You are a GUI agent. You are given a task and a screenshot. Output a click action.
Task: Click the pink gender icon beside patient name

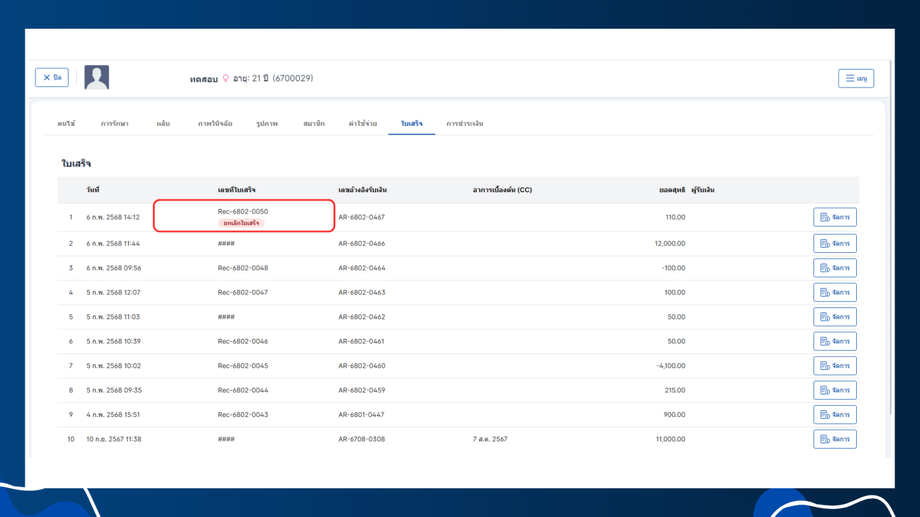click(226, 79)
